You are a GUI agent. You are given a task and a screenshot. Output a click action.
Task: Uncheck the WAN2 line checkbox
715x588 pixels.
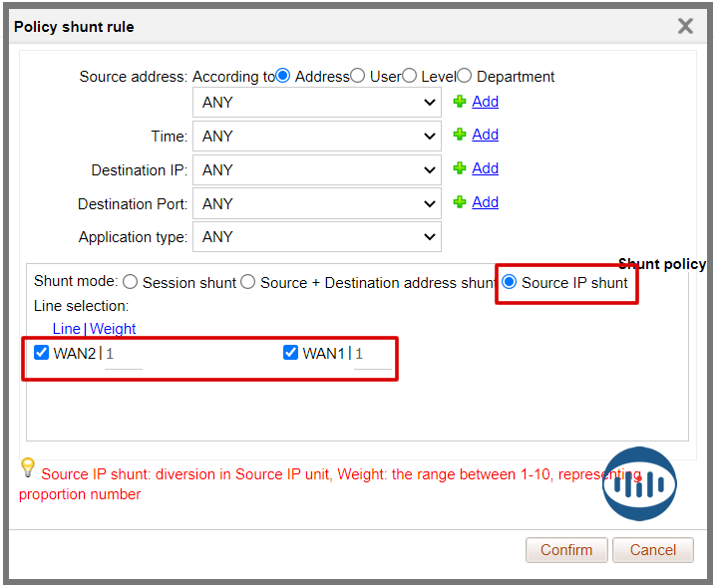click(42, 352)
